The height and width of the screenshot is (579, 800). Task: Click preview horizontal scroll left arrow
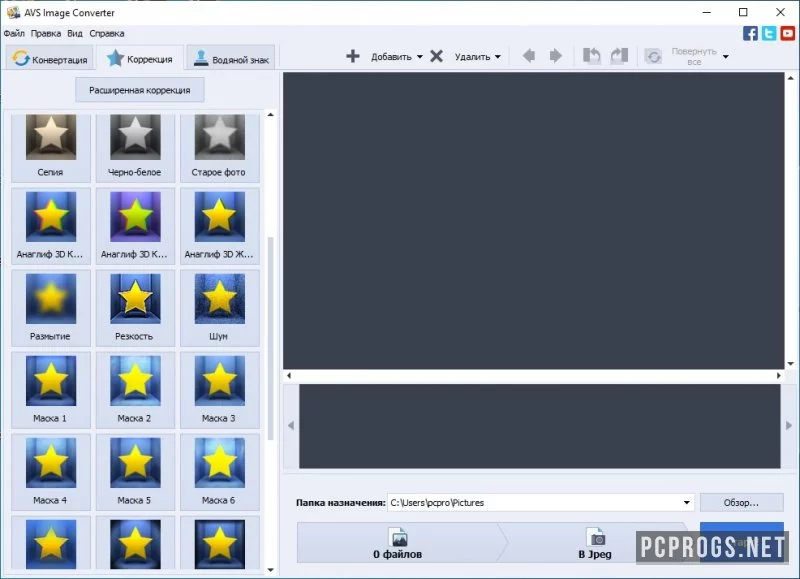tap(289, 375)
